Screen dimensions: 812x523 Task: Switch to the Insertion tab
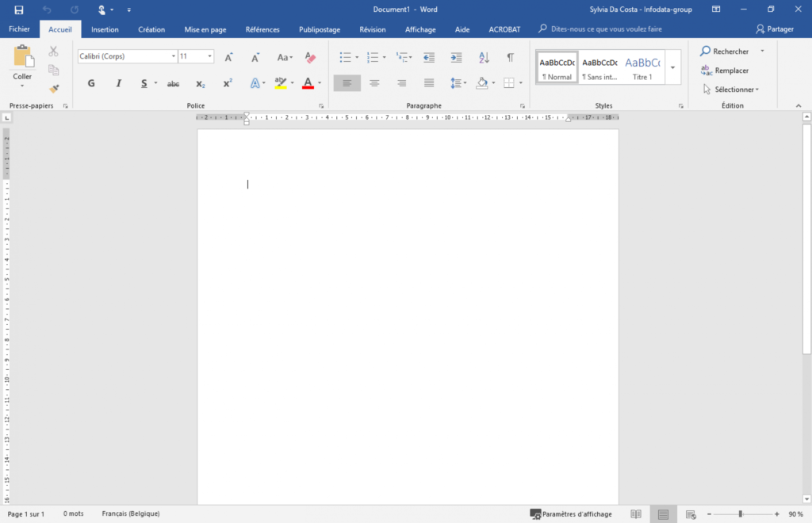(x=105, y=29)
